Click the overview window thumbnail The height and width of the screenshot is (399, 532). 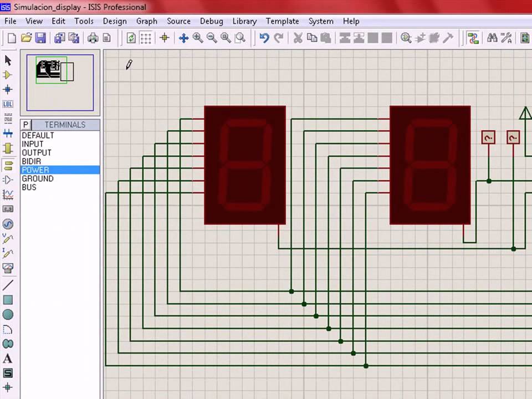pyautogui.click(x=60, y=83)
